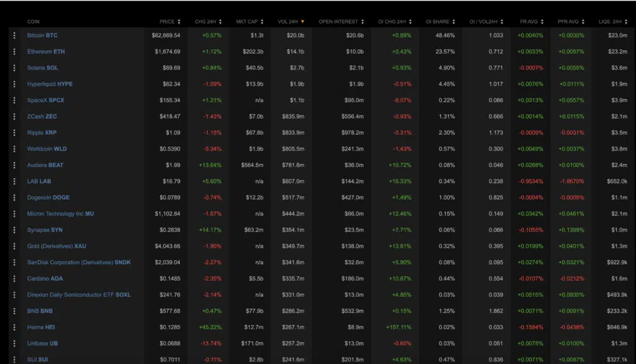636x364 pixels.
Task: Open the Worldcoin WLD coin page
Action: (x=47, y=149)
